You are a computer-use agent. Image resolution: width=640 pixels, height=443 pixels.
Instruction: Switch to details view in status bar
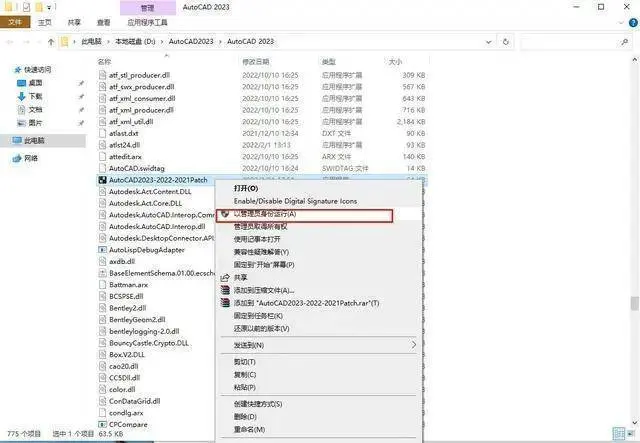point(619,433)
